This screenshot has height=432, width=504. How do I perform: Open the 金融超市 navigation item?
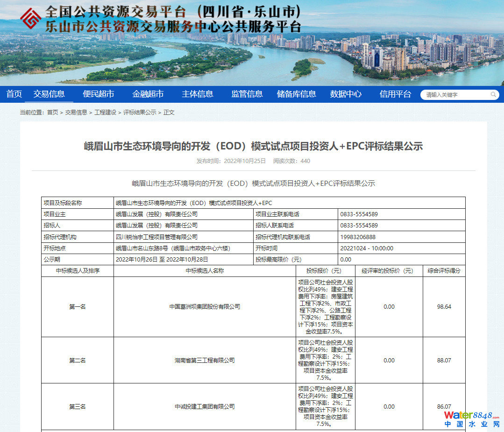pos(148,94)
